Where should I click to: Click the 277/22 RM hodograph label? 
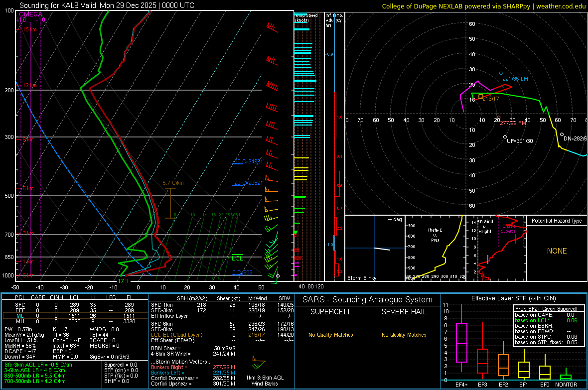[x=513, y=123]
